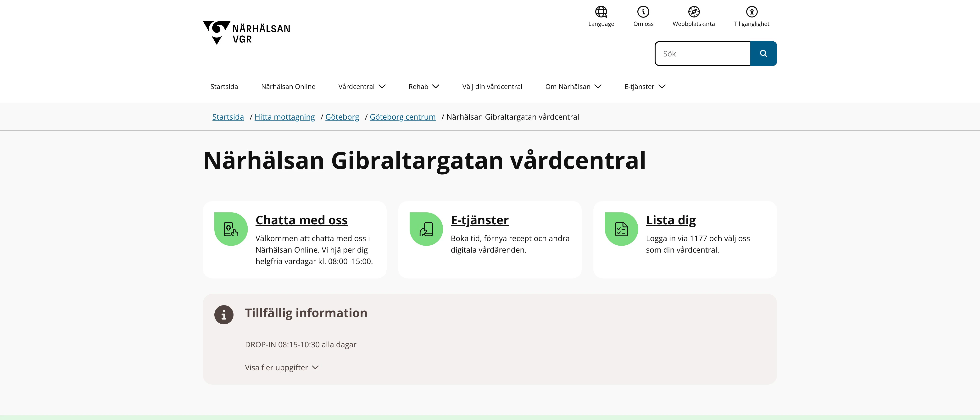Follow the Startsida breadcrumb link
The height and width of the screenshot is (420, 980).
[x=228, y=117]
